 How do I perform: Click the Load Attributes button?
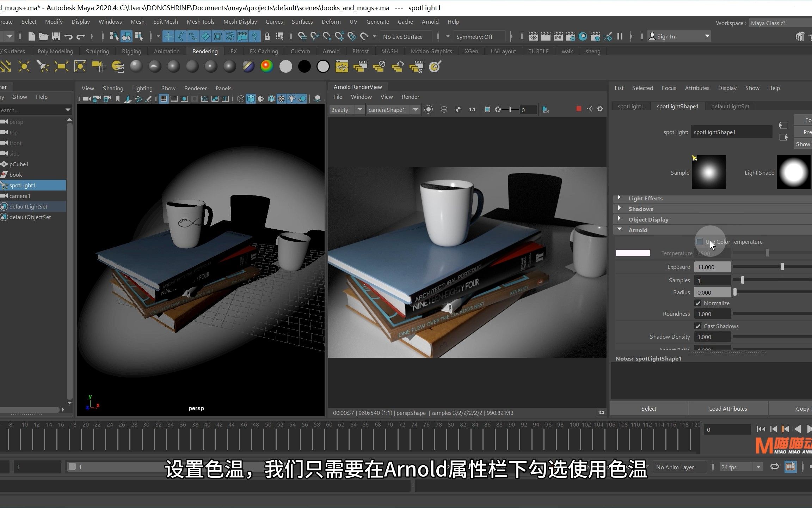coord(728,409)
